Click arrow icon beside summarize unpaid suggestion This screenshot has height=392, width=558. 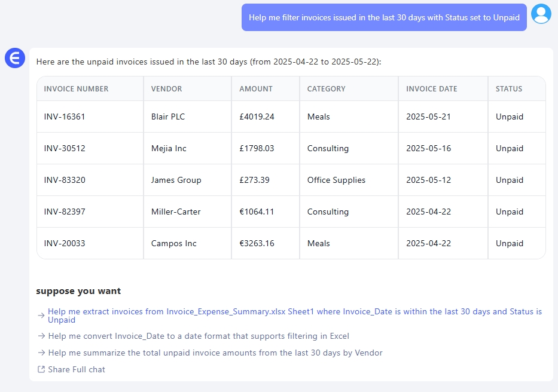tap(41, 353)
